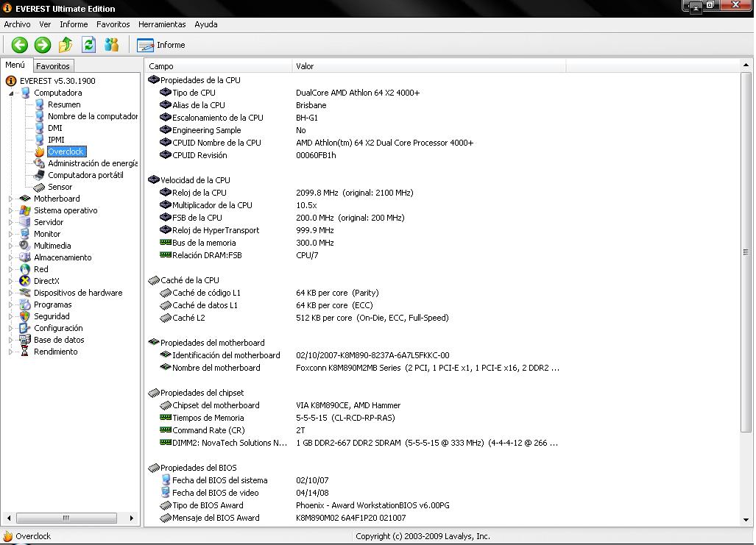This screenshot has height=545, width=756.
Task: Click the DirectX icon in sidebar
Action: point(25,281)
